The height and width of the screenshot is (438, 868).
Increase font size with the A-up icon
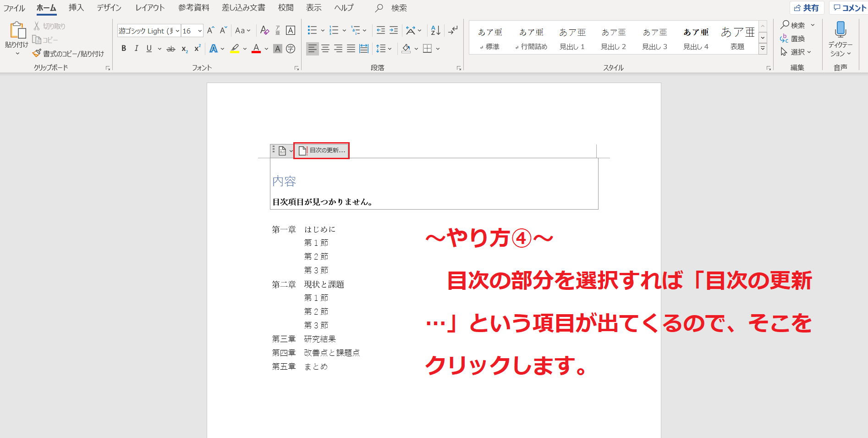pyautogui.click(x=210, y=31)
